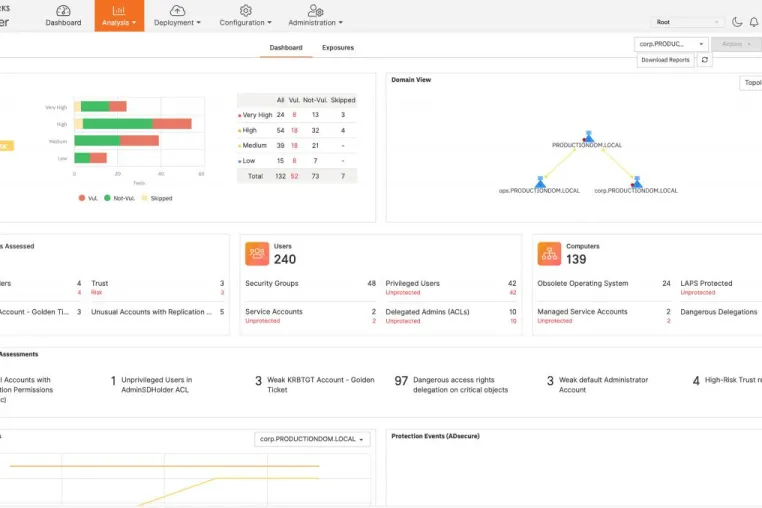
Task: Toggle dark mode with the moon icon
Action: click(737, 22)
